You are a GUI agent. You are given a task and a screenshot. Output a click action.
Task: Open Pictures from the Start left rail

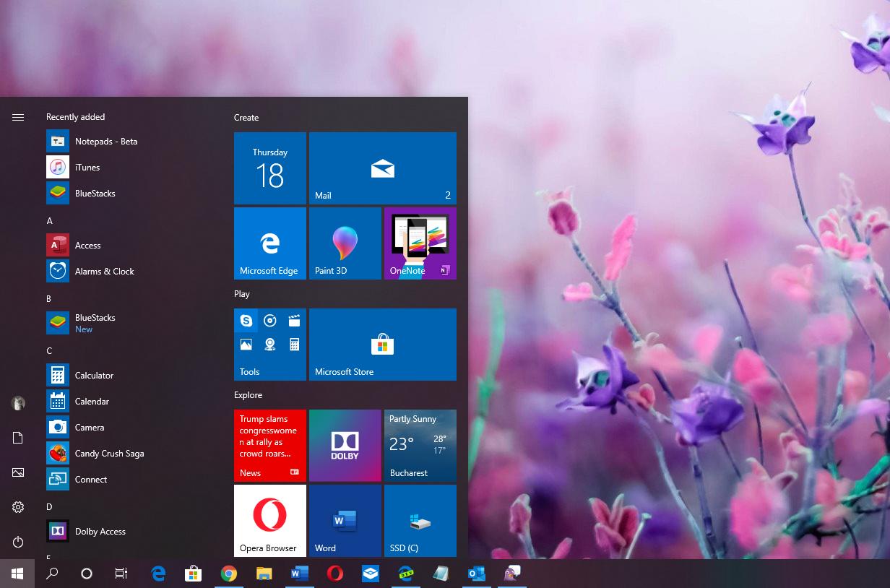pos(18,472)
